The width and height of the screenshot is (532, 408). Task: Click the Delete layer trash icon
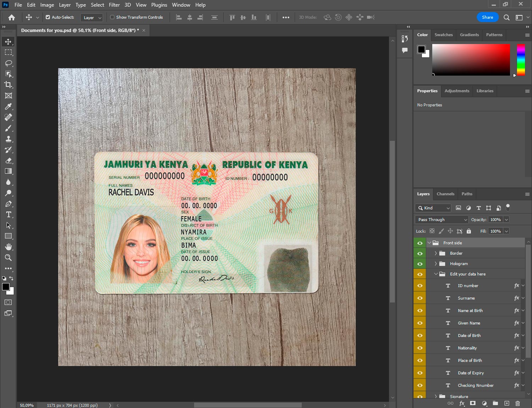[x=517, y=403]
